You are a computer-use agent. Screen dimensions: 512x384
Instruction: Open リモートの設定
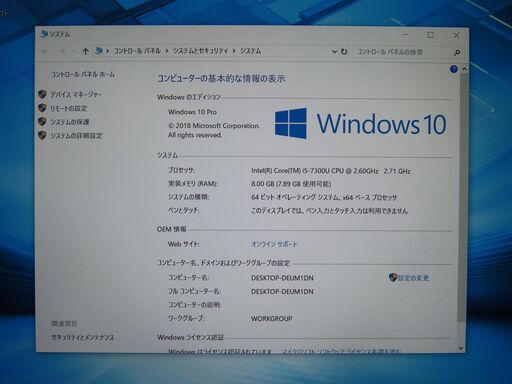coord(69,108)
